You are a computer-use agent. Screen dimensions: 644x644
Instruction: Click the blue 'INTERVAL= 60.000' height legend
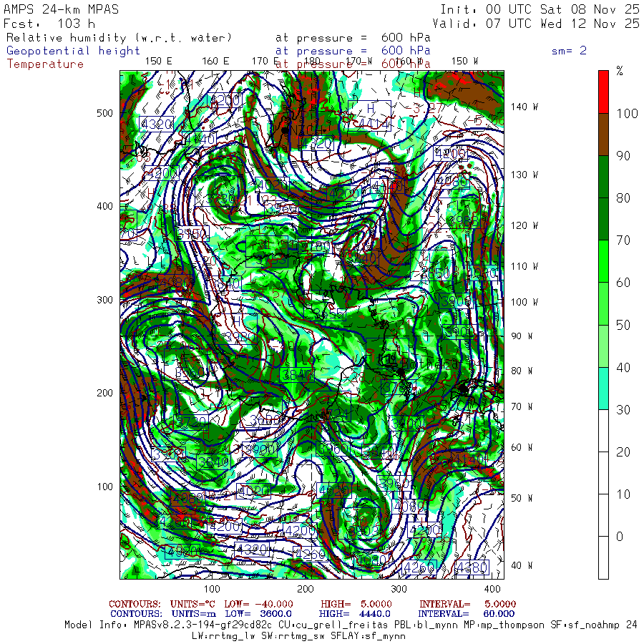pyautogui.click(x=467, y=614)
